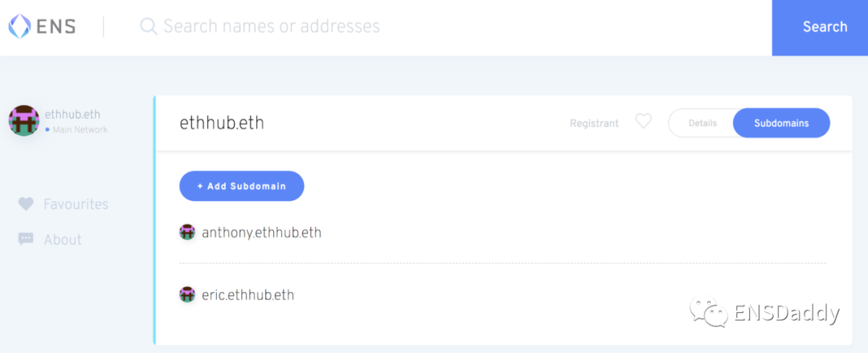Click the ethhub.eth account avatar in sidebar
The image size is (868, 353).
point(24,121)
